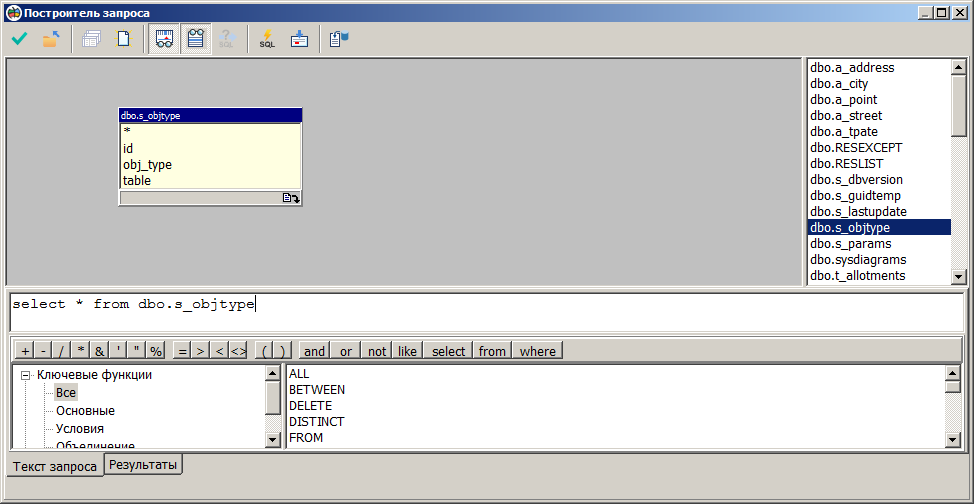Click the green checkmark apply icon
Image resolution: width=974 pixels, height=504 pixels.
[19, 40]
